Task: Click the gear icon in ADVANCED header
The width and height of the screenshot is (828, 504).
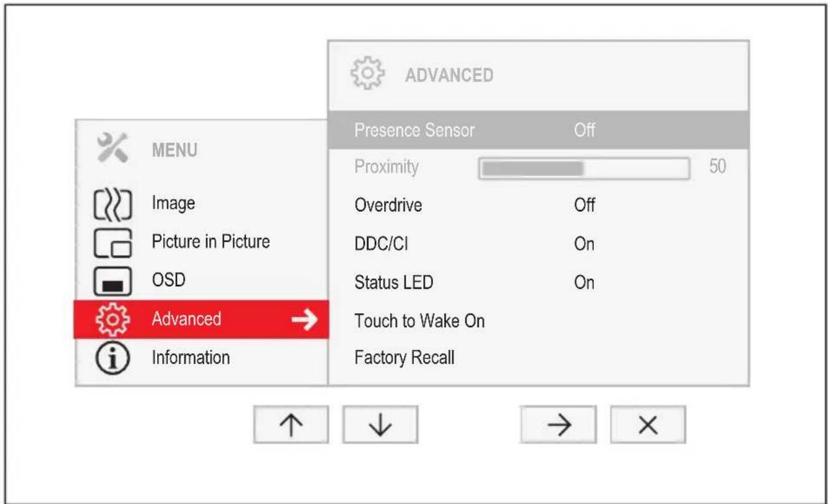Action: (368, 74)
